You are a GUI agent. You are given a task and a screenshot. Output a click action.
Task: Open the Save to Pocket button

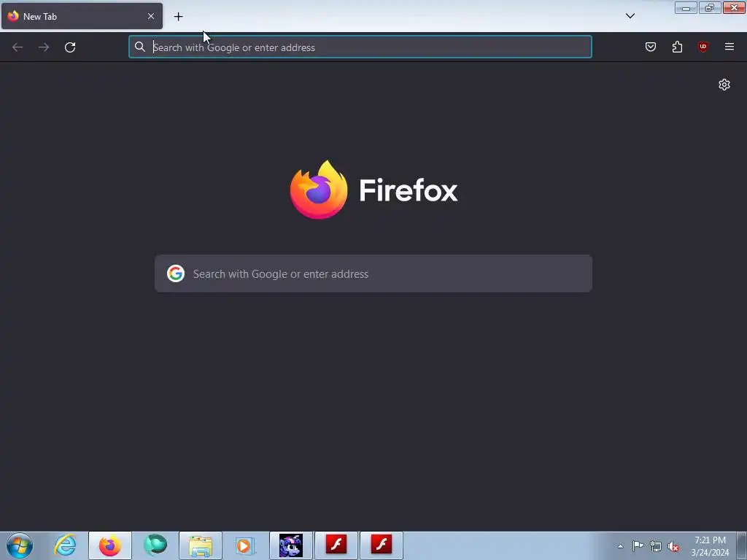pos(651,47)
